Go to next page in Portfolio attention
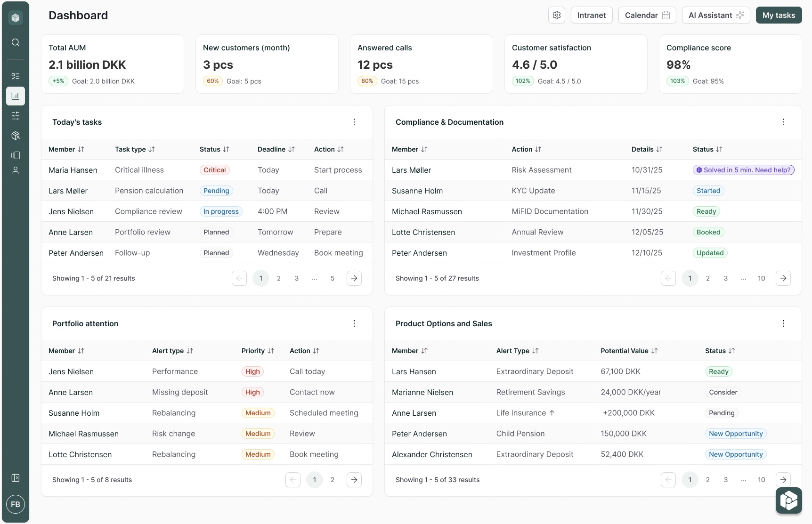The height and width of the screenshot is (524, 812). (x=354, y=480)
